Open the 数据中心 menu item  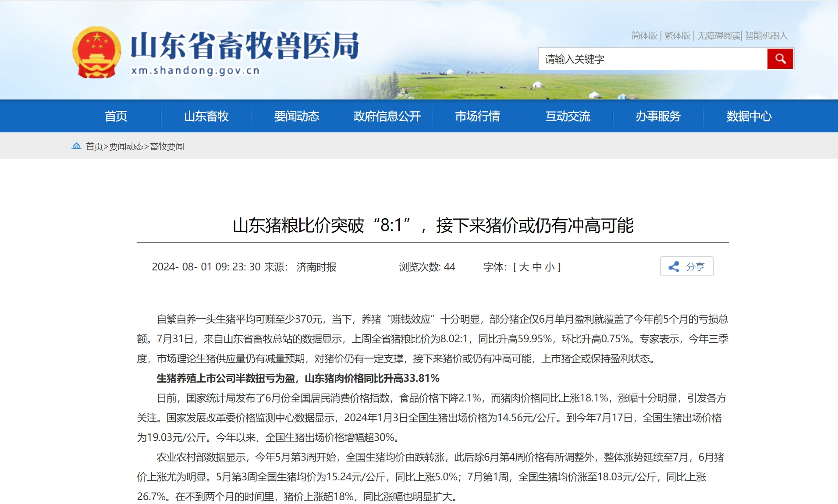[x=749, y=116]
